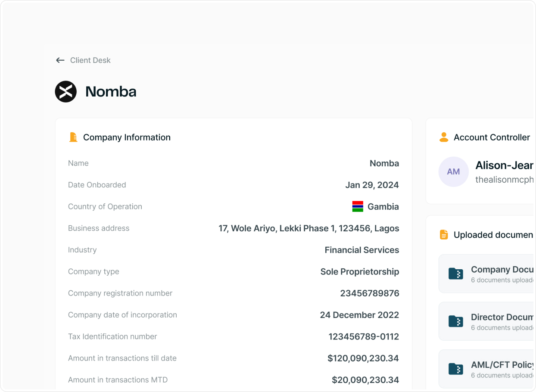
Task: Click the AM avatar circle
Action: tap(453, 171)
